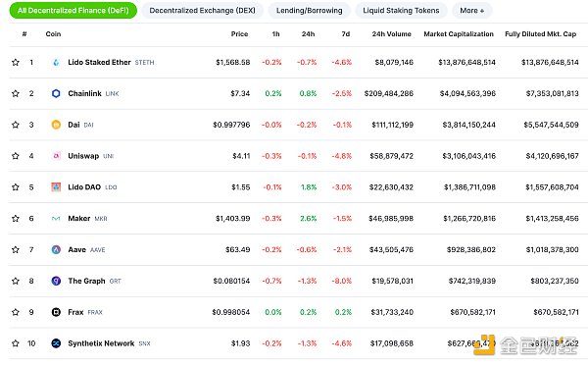This screenshot has width=588, height=366.
Task: Click the Synthetix Network coin logo
Action: coord(56,343)
